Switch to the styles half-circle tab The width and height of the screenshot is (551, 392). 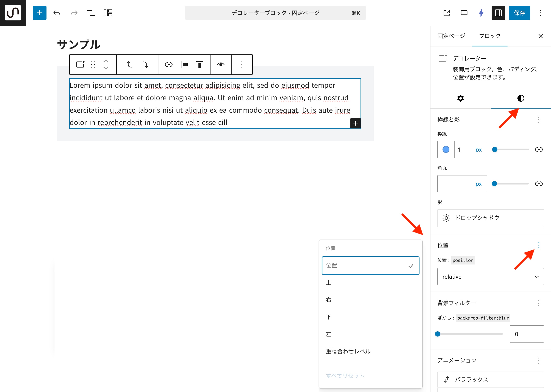[521, 98]
